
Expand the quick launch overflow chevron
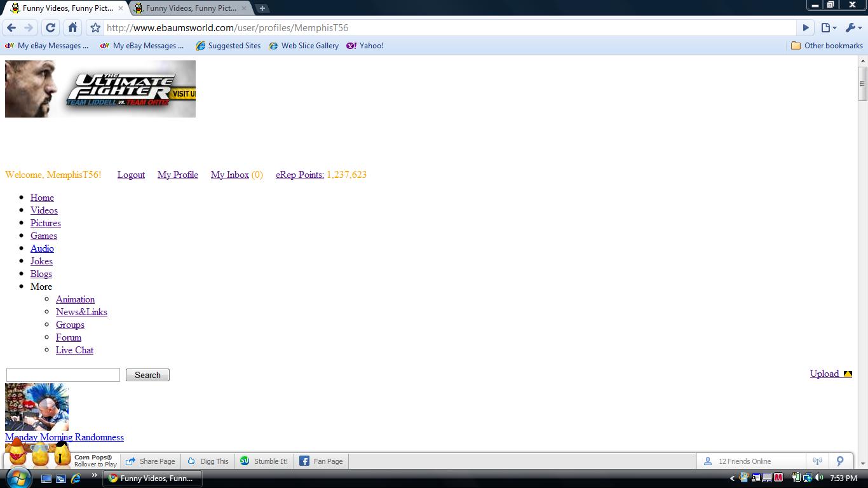point(95,476)
